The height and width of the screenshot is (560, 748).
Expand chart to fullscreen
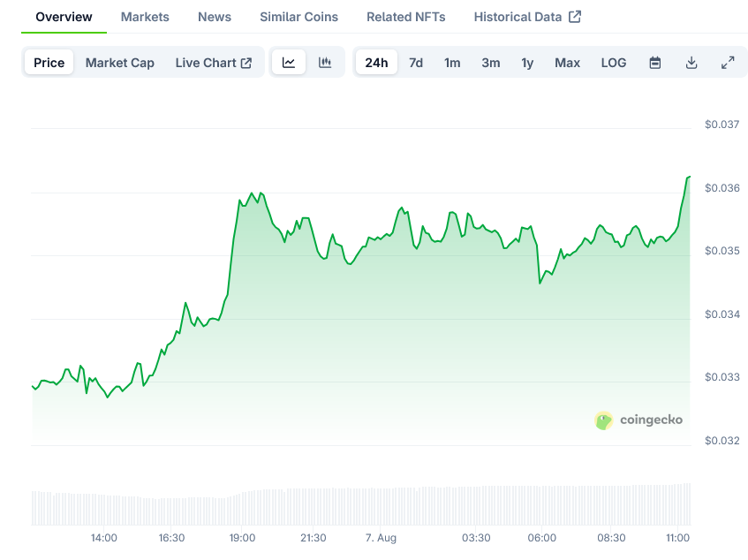point(728,63)
